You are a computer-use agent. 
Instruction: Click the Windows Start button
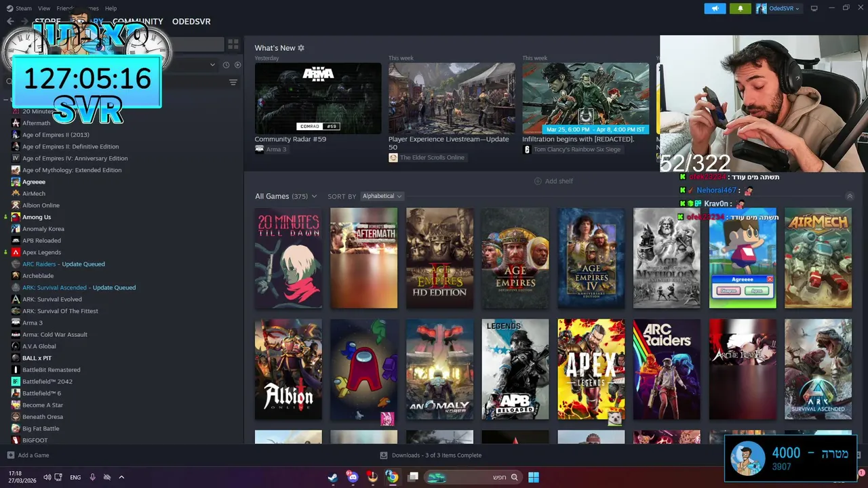(x=534, y=477)
